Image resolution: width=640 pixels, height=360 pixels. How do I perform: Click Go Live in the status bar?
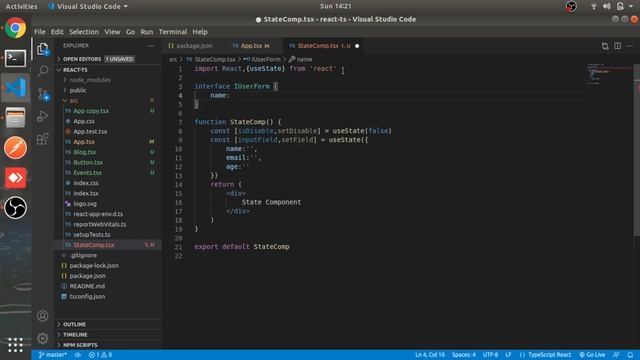(x=592, y=355)
